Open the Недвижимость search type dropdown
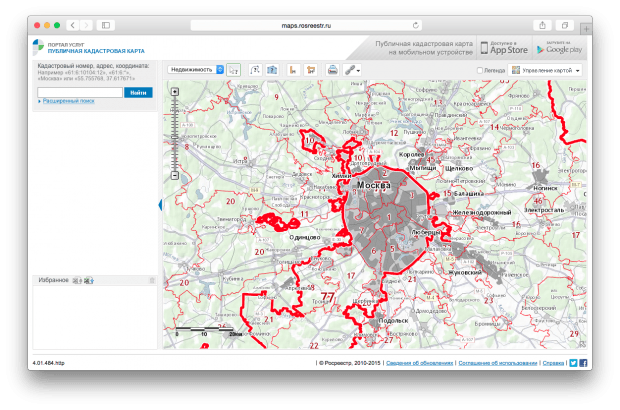620x410 pixels. tap(195, 70)
